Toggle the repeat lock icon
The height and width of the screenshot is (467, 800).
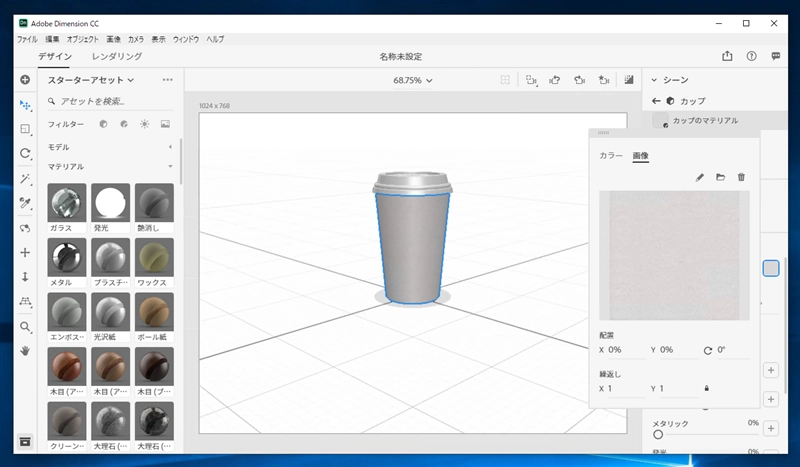[707, 388]
